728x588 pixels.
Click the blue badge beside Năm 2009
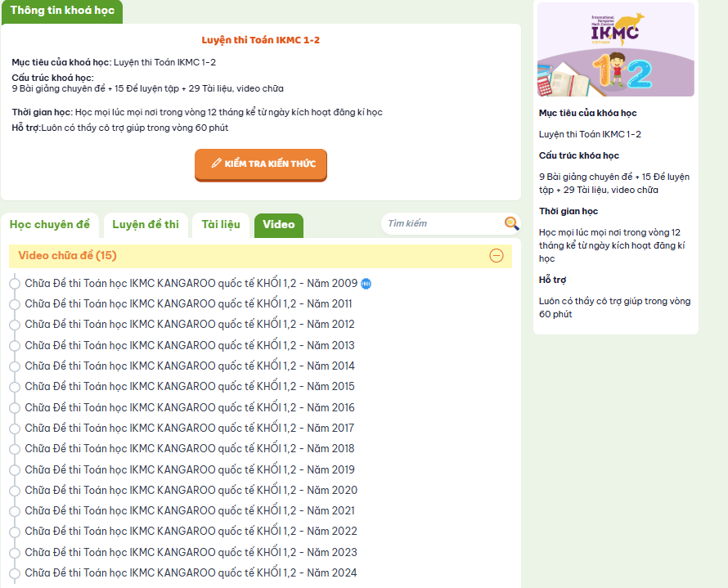[366, 284]
